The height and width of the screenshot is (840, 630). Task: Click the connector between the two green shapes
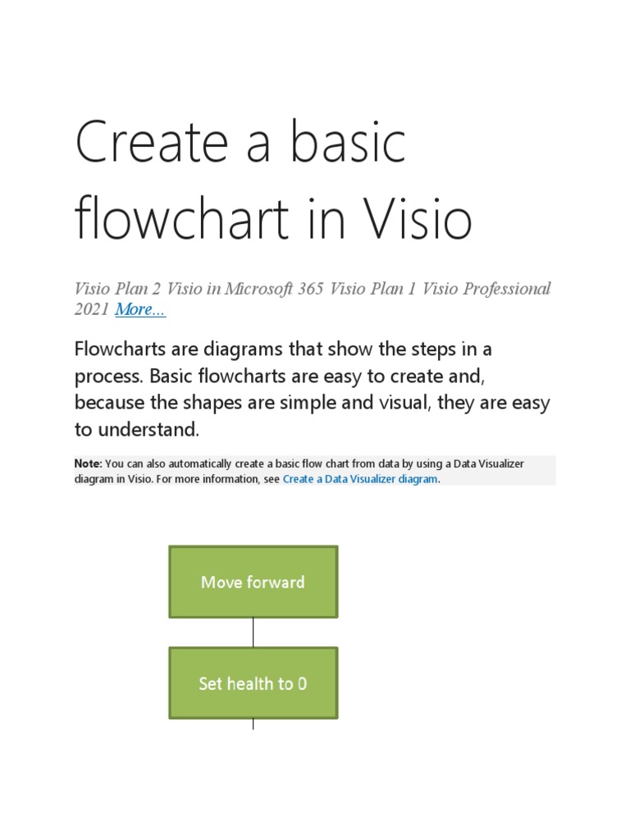click(253, 632)
